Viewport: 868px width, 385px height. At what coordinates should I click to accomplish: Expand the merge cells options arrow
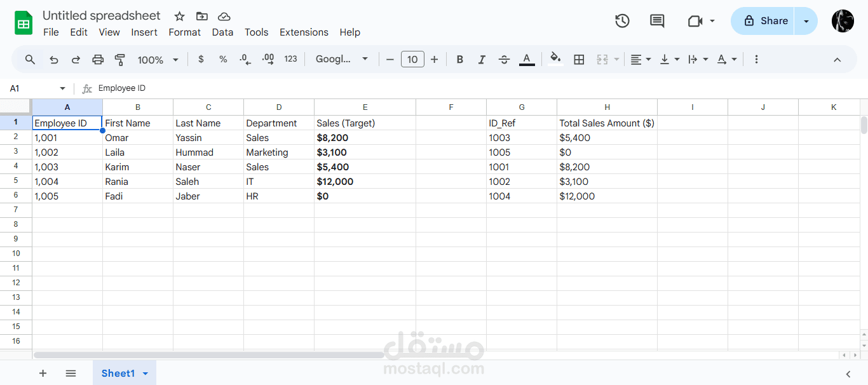(616, 59)
